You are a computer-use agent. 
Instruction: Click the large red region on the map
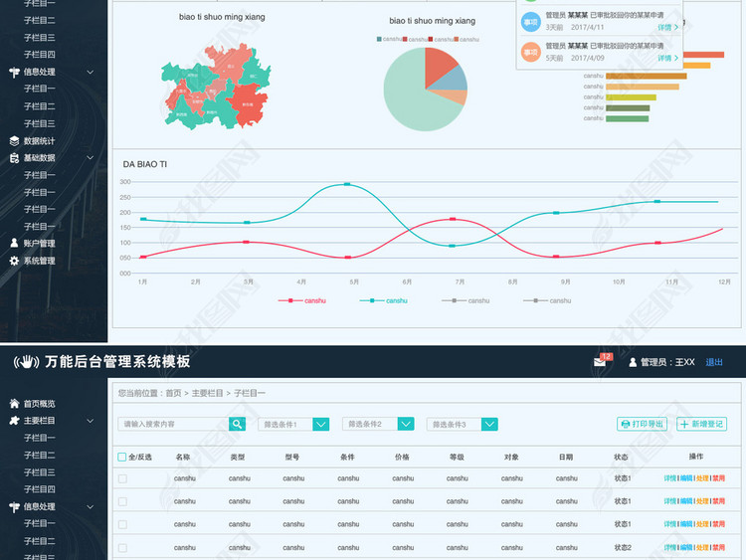(247, 103)
